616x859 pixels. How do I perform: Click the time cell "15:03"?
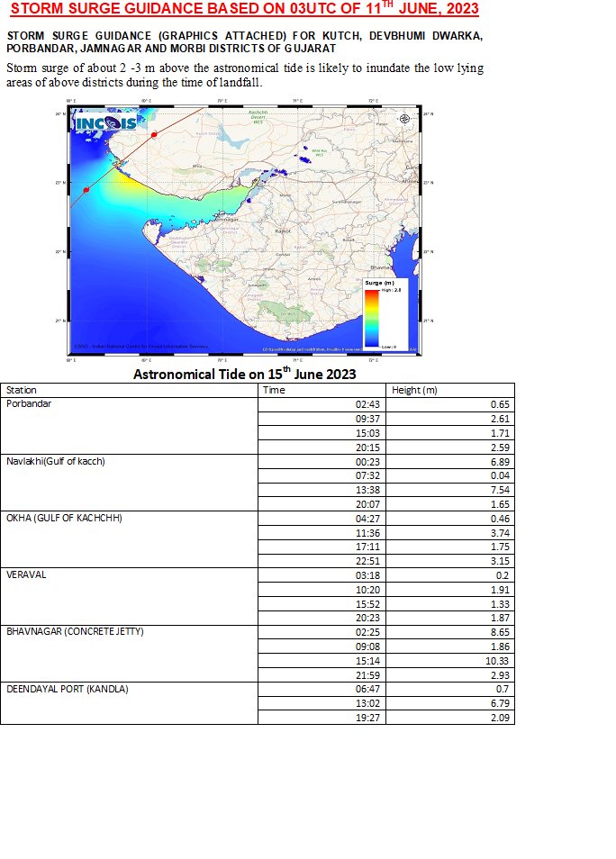tap(322, 433)
